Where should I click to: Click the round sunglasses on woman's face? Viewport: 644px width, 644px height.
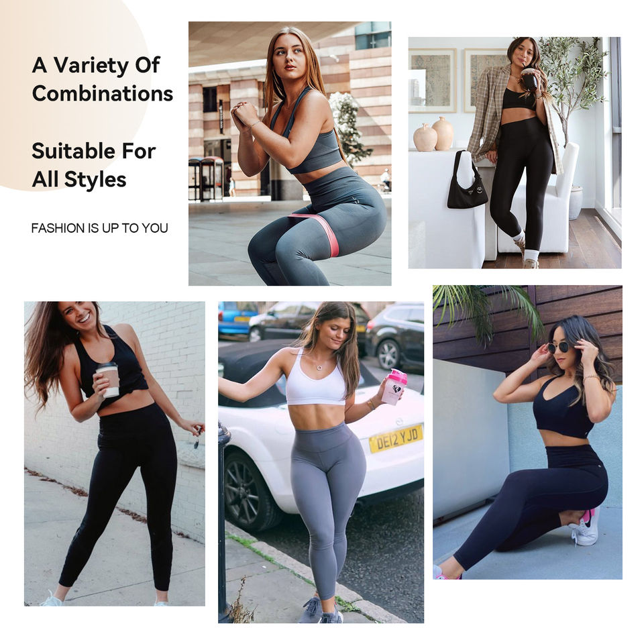(558, 348)
